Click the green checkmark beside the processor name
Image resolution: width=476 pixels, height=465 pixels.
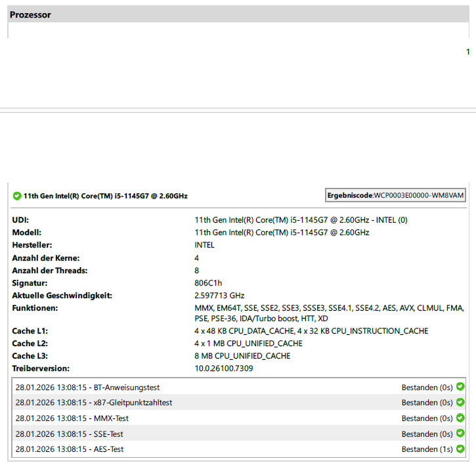pos(17,196)
